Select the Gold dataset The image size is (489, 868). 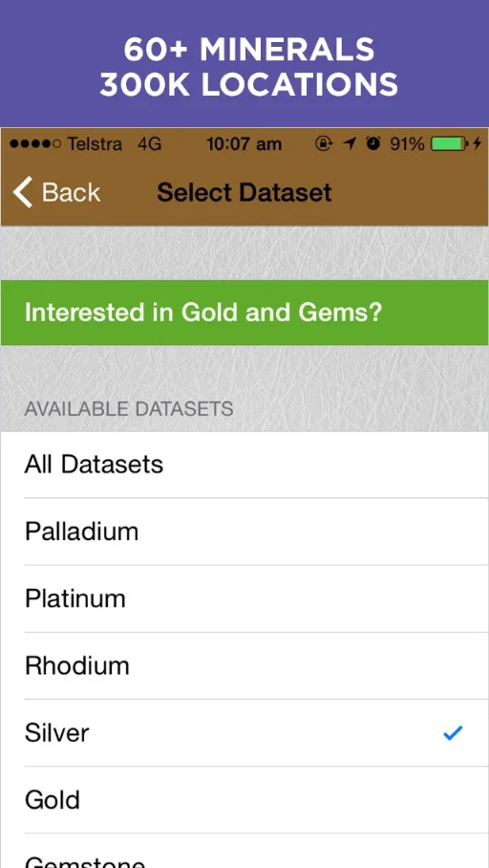point(244,800)
